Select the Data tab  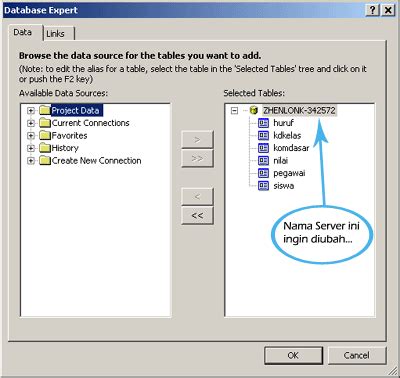(23, 32)
